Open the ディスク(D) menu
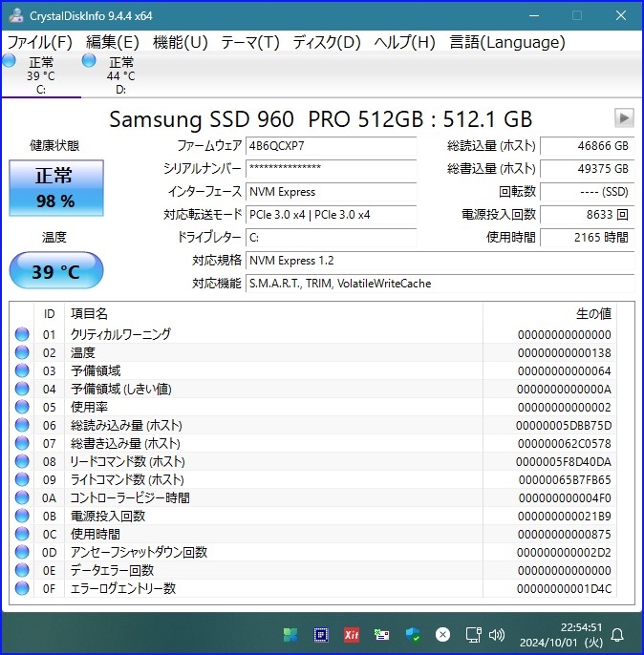The width and height of the screenshot is (644, 655). pyautogui.click(x=327, y=42)
